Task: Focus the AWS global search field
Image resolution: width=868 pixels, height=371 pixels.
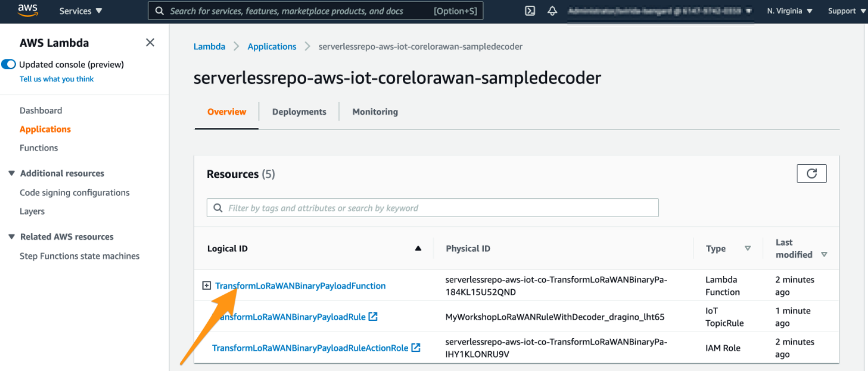Action: pyautogui.click(x=315, y=11)
